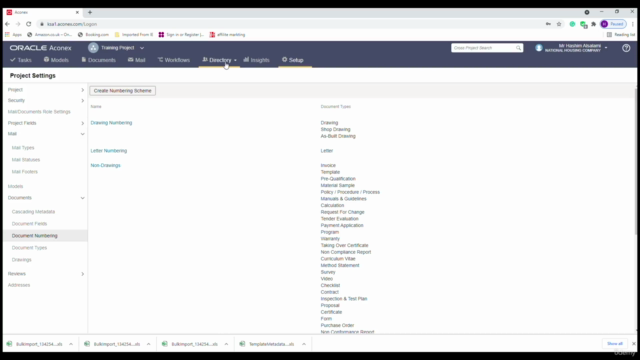Open a new browser tab
The height and width of the screenshot is (360, 640).
pos(90,12)
